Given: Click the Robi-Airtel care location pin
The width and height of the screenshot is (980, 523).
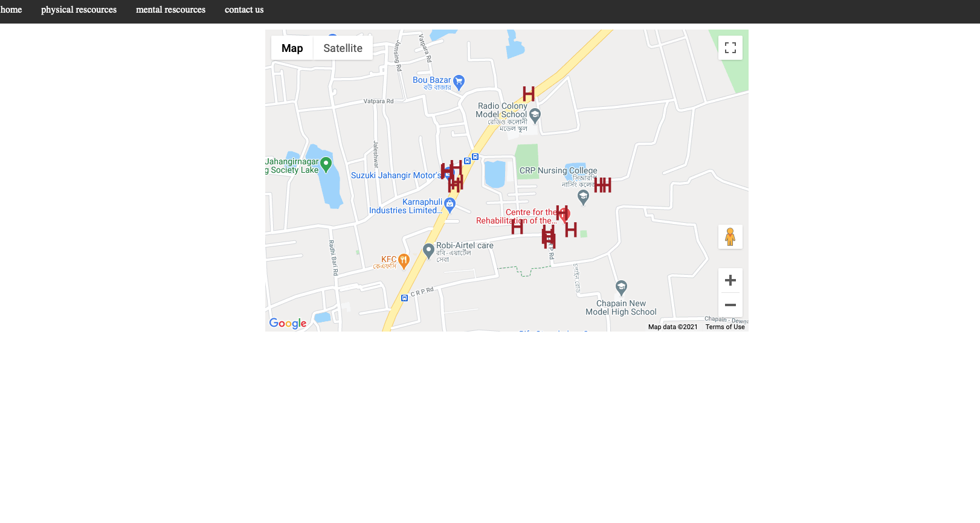Looking at the screenshot, I should [428, 251].
